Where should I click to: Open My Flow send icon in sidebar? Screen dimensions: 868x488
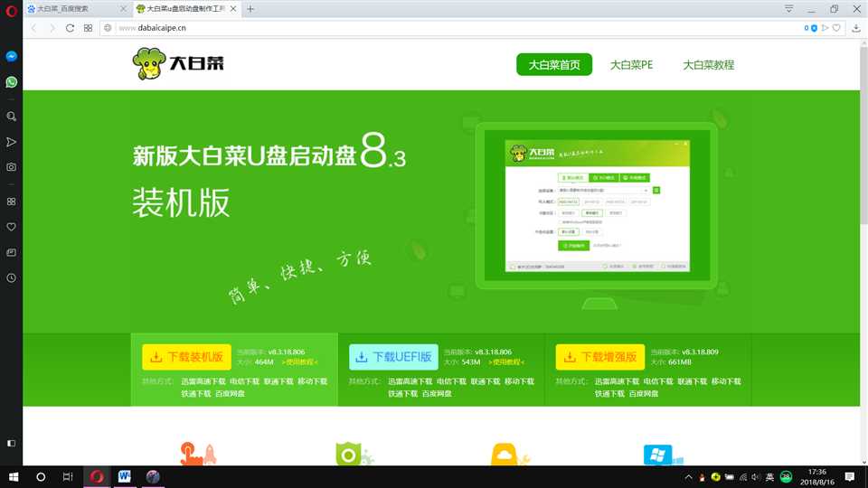pyautogui.click(x=11, y=142)
